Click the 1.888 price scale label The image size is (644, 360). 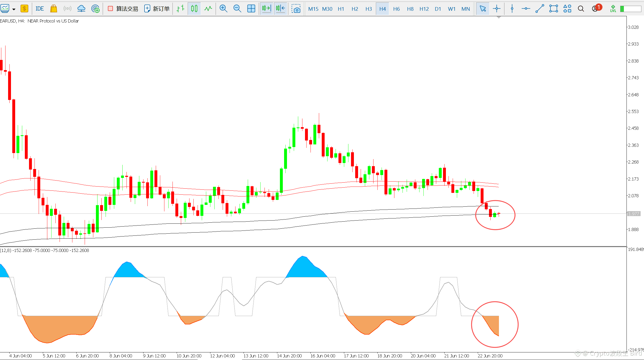633,229
